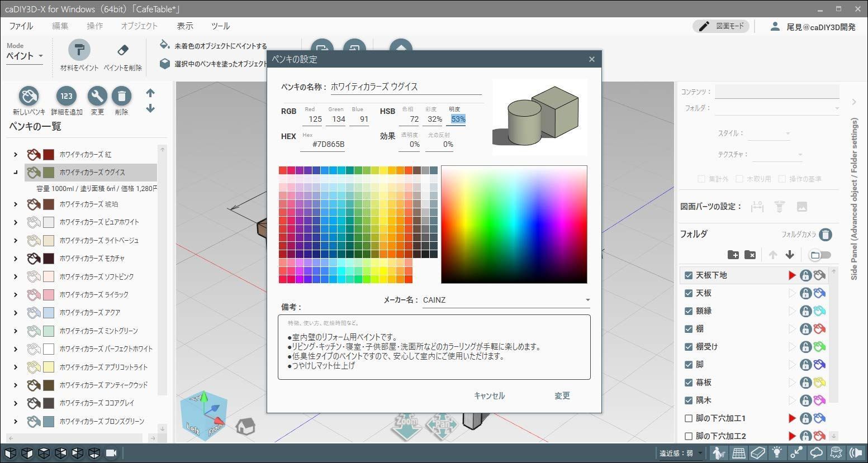Viewport: 868px width, 463px height.
Task: Confirm changes with the 変更 button
Action: 562,395
